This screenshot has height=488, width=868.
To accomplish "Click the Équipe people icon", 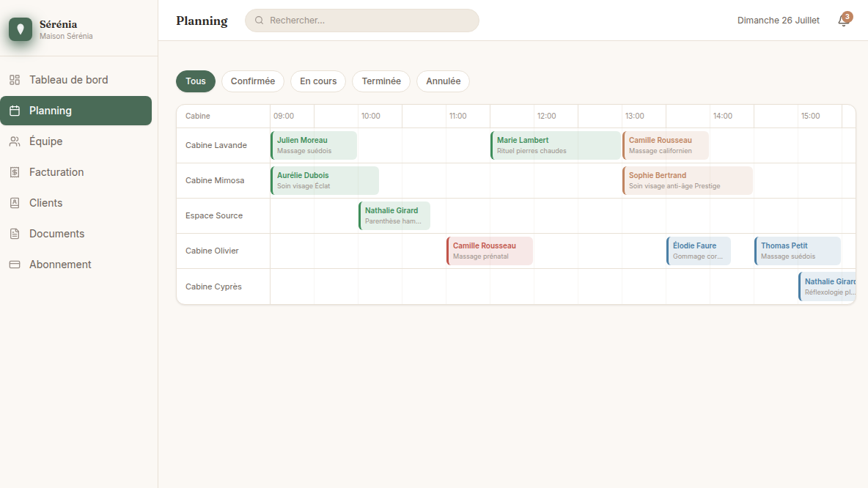I will click(15, 141).
